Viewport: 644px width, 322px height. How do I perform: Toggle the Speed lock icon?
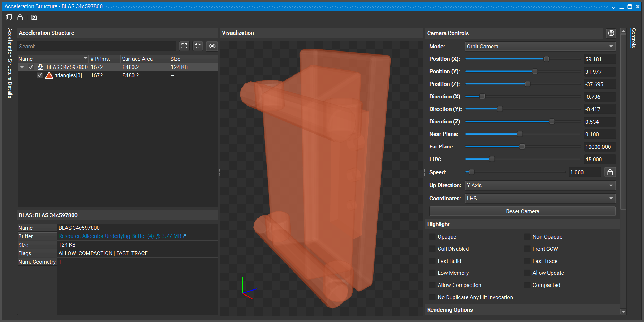click(610, 172)
